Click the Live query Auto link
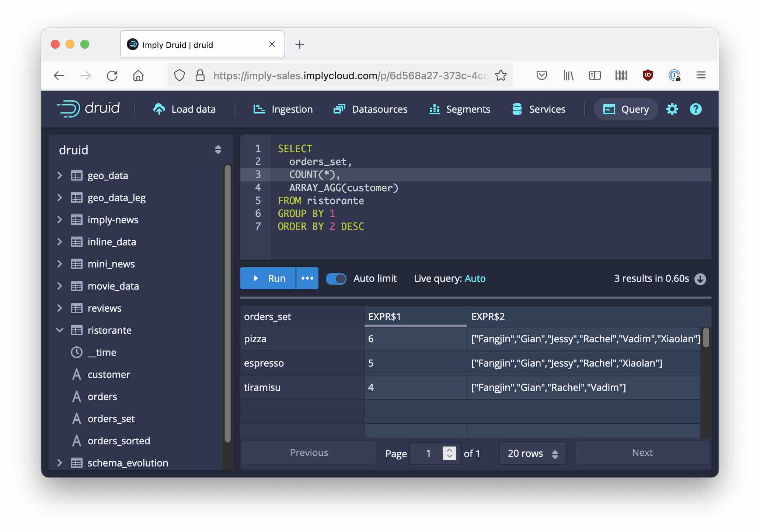 tap(475, 279)
